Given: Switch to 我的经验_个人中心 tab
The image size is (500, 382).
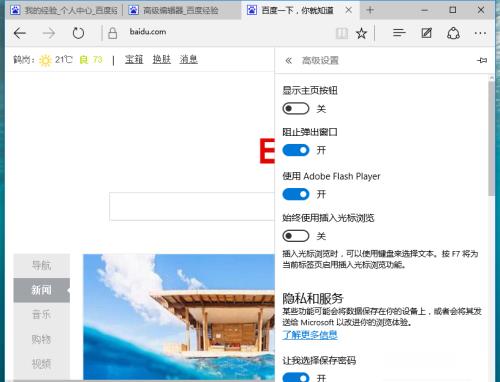Looking at the screenshot, I should coord(64,10).
